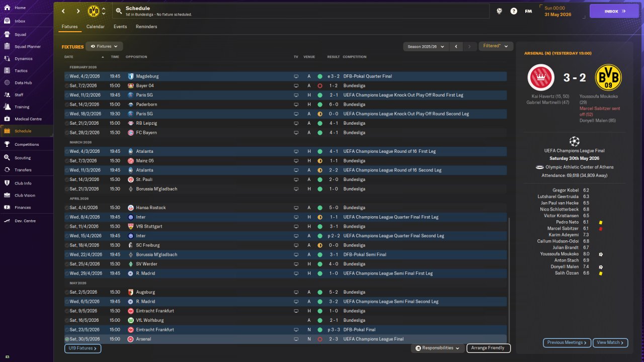The image size is (644, 362).
Task: Click the Magdeburg club badge in fixtures
Action: coord(131,76)
